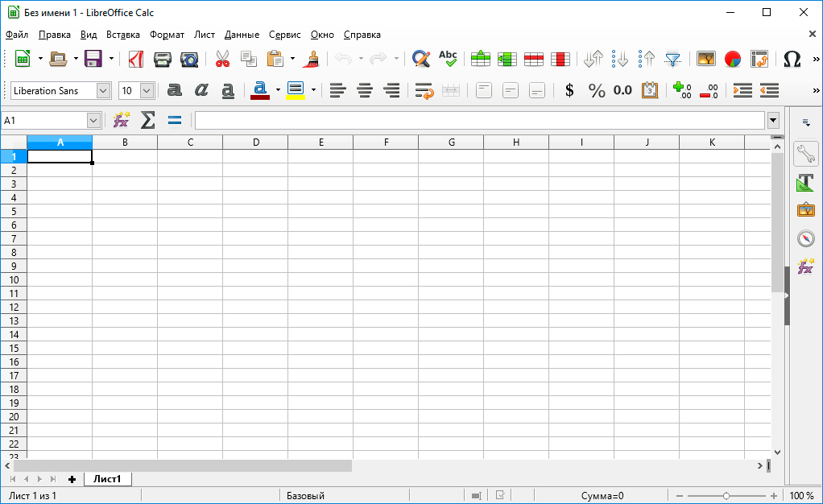Viewport: 823px width, 504px height.
Task: Center cell content horizontally
Action: pos(365,90)
